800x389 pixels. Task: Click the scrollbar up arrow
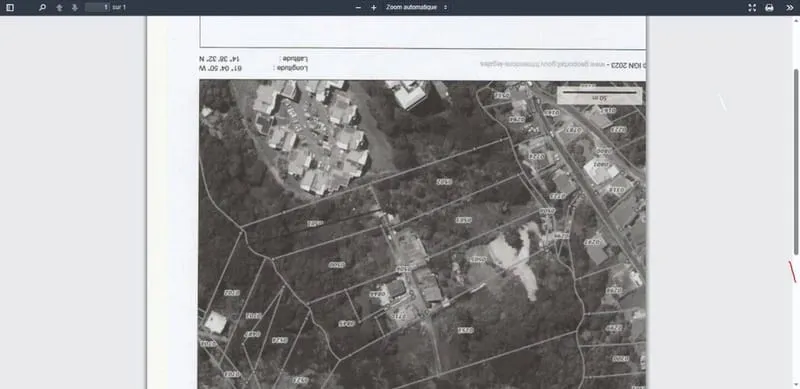pos(796,20)
